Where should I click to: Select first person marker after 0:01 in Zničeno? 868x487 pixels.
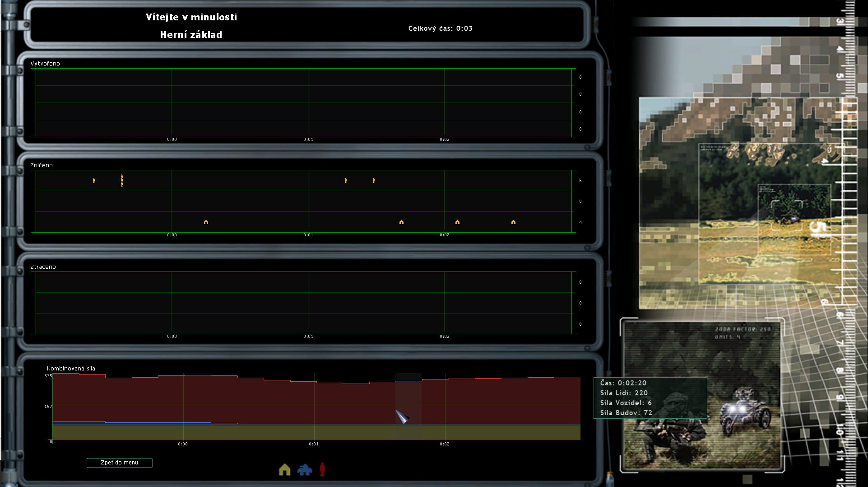[x=346, y=180]
